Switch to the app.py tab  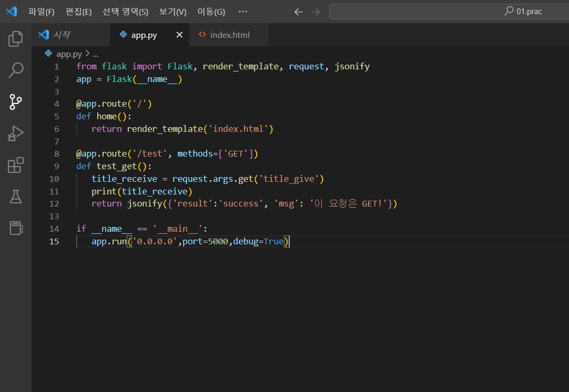pos(149,35)
